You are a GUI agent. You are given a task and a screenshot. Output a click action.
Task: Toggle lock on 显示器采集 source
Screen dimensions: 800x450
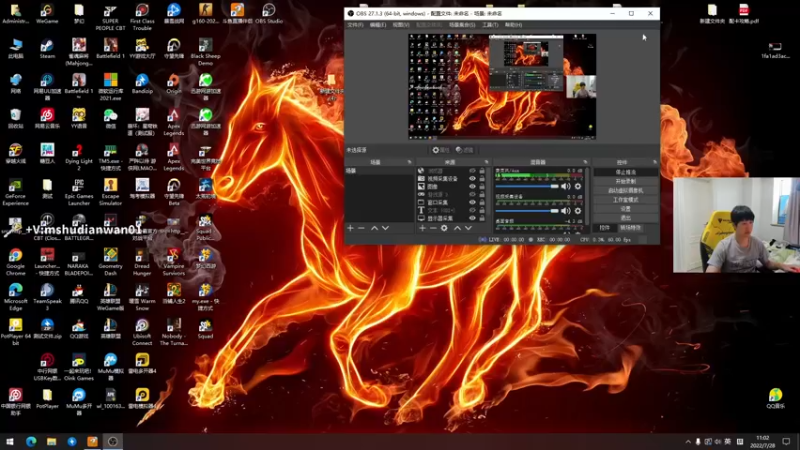tap(482, 218)
